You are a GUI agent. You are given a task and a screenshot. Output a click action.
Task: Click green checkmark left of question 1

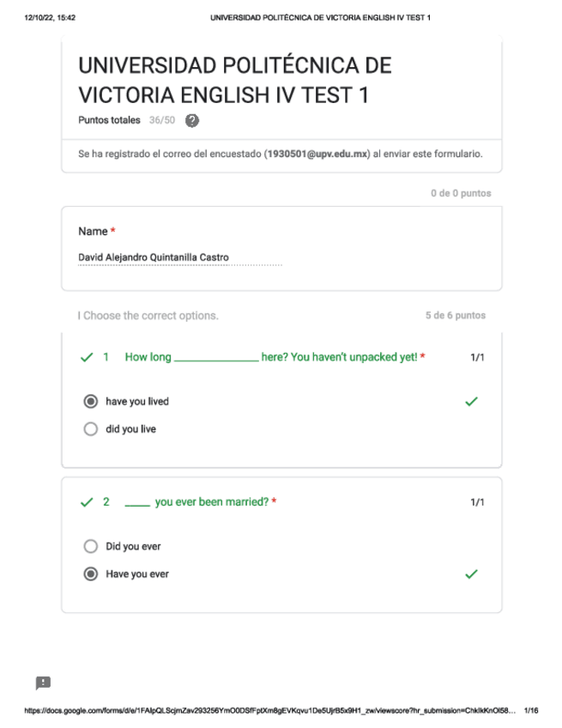86,357
